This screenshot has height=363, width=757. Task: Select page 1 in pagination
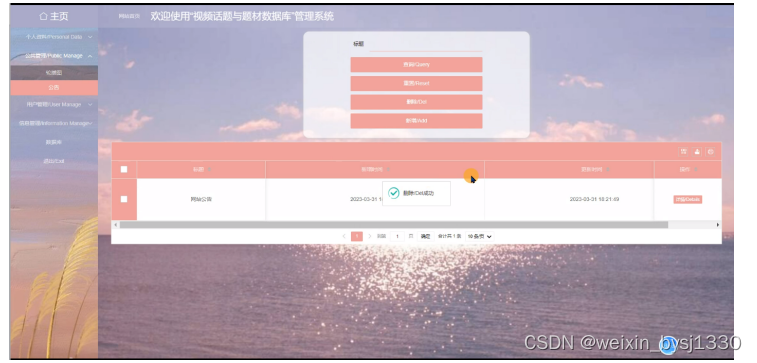click(357, 237)
